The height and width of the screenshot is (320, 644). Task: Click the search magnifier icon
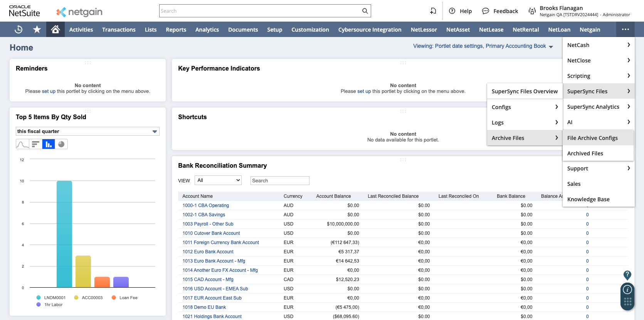coord(365,11)
